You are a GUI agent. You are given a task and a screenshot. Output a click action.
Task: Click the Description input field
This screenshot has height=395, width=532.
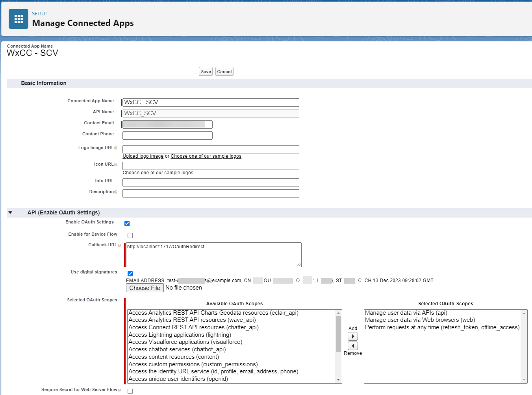[x=211, y=193]
